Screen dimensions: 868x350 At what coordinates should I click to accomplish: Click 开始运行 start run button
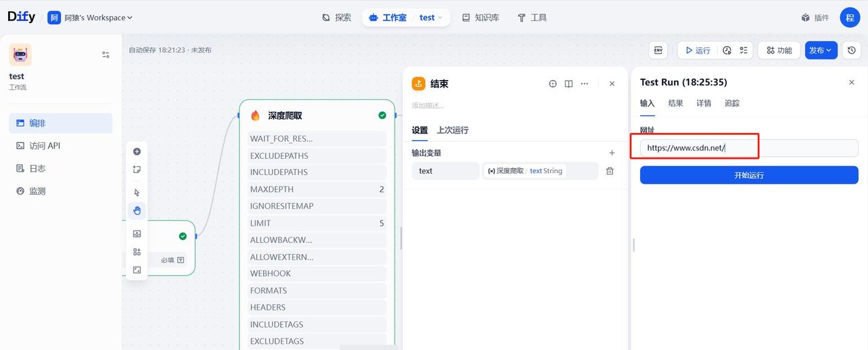[749, 175]
